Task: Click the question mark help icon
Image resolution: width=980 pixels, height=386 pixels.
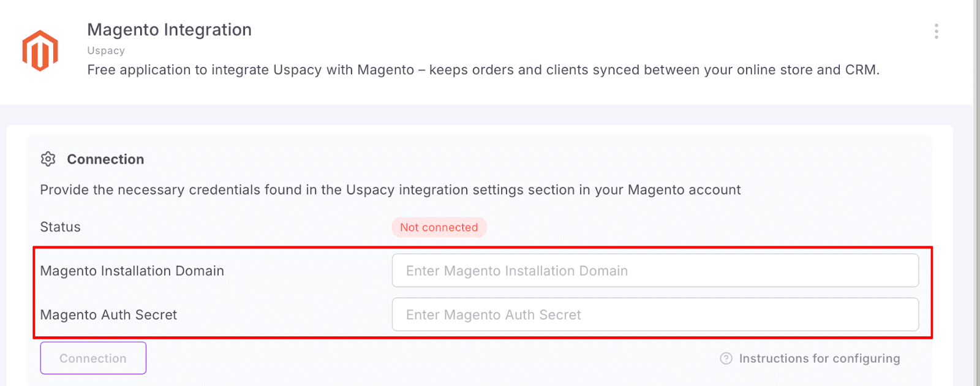Action: (x=726, y=358)
